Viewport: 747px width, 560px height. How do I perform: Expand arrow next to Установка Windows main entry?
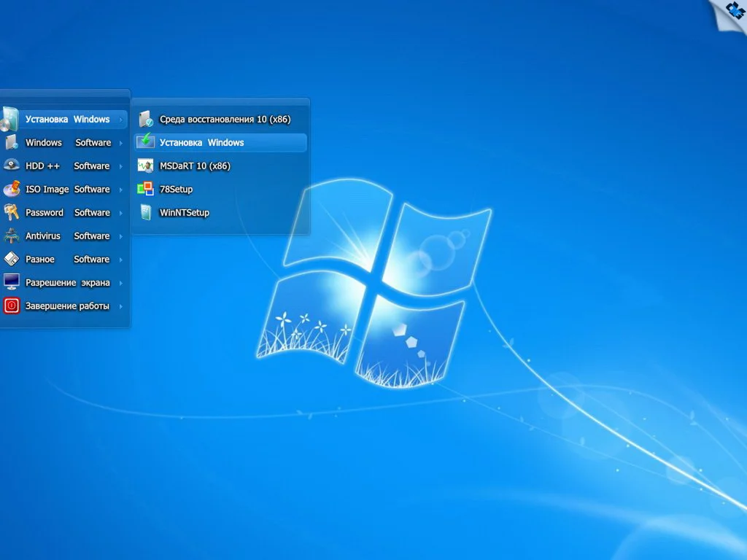pos(120,120)
